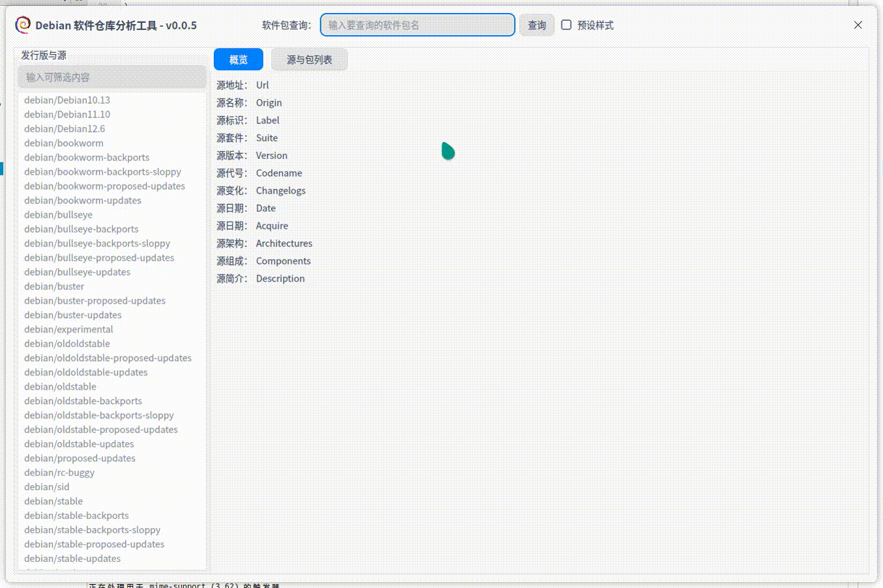This screenshot has width=883, height=588.
Task: Click the Debian swirl logo icon
Action: tap(23, 25)
